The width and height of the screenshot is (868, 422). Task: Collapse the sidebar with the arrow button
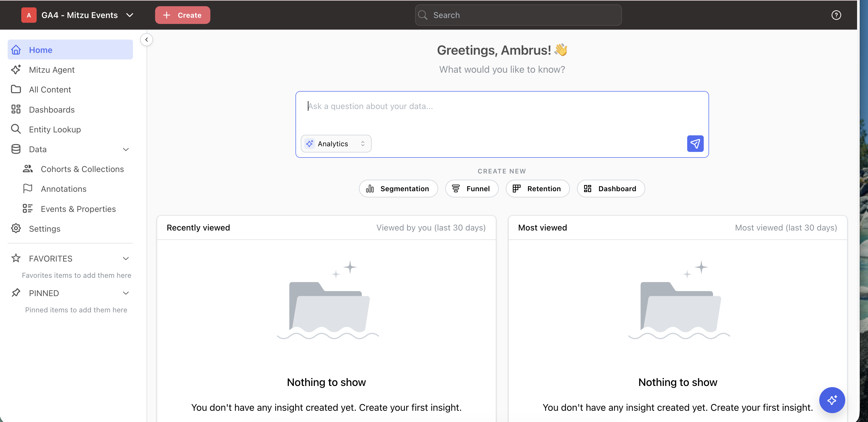point(147,40)
